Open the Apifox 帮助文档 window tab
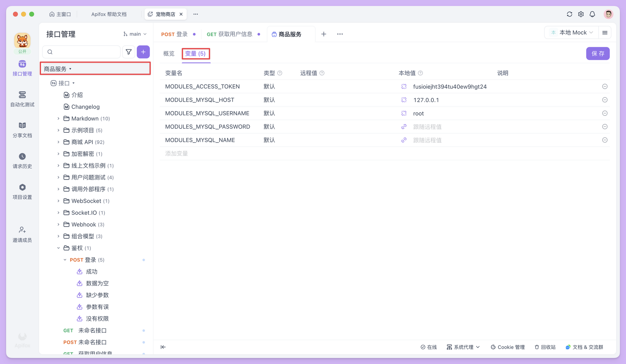This screenshot has height=364, width=626. [x=109, y=14]
